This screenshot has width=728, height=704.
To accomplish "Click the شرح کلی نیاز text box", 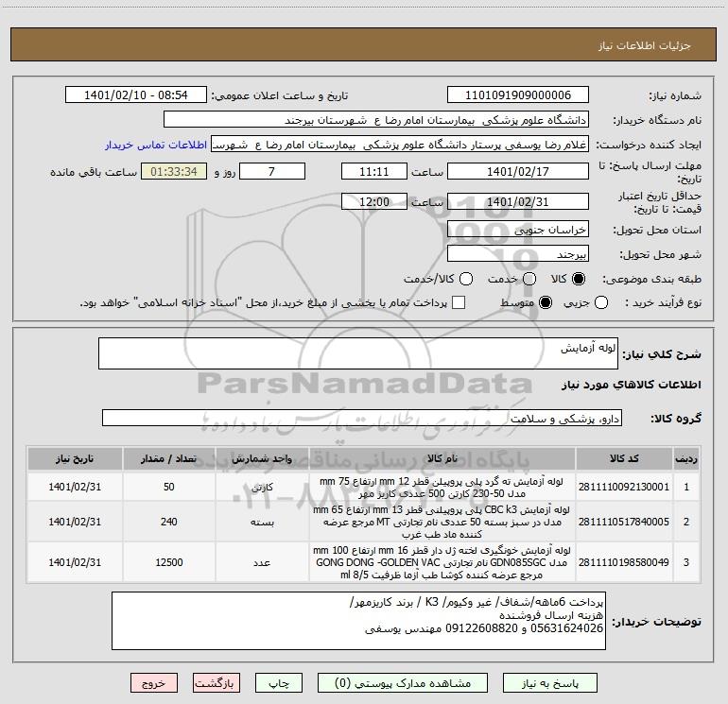I will [x=358, y=353].
